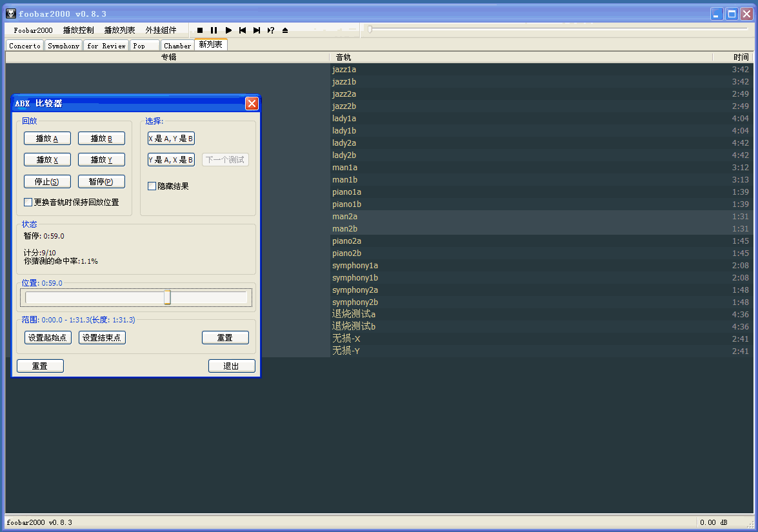Select the jazz2b track
Image resolution: width=758 pixels, height=532 pixels.
click(541, 106)
